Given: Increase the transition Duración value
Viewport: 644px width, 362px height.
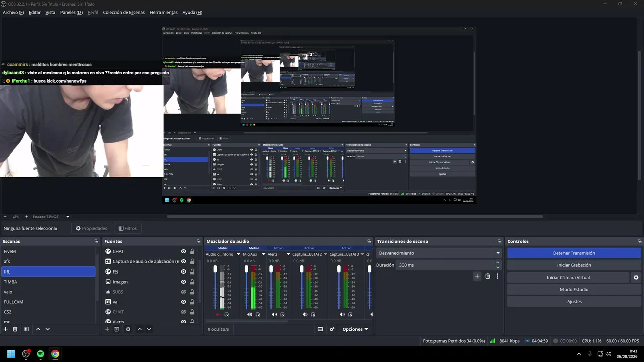Looking at the screenshot, I should pos(498,262).
